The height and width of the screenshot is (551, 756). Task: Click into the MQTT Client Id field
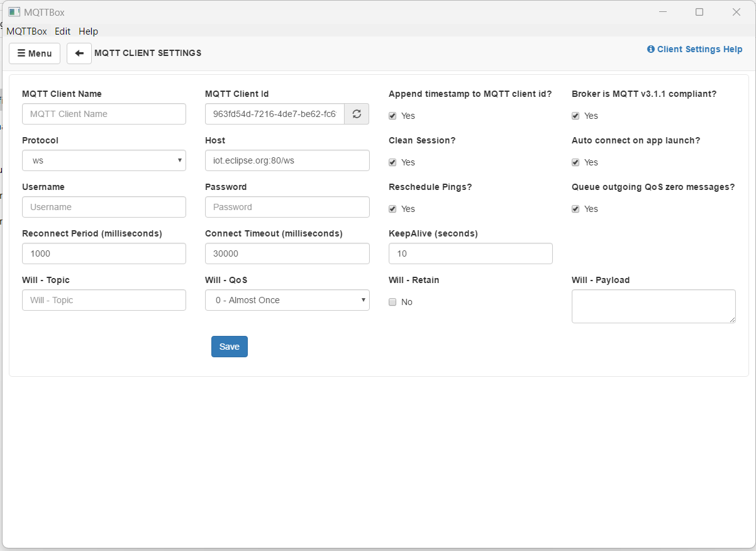[x=275, y=114]
